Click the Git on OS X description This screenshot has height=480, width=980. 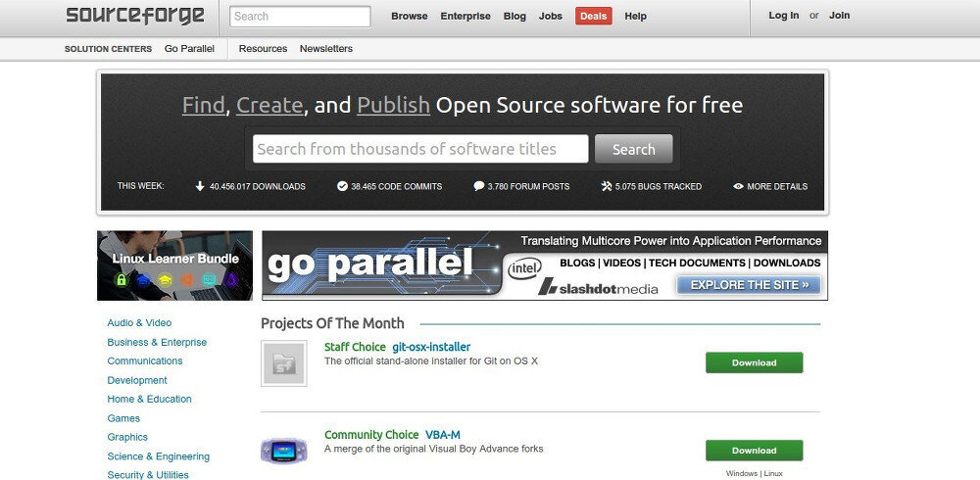[x=431, y=361]
